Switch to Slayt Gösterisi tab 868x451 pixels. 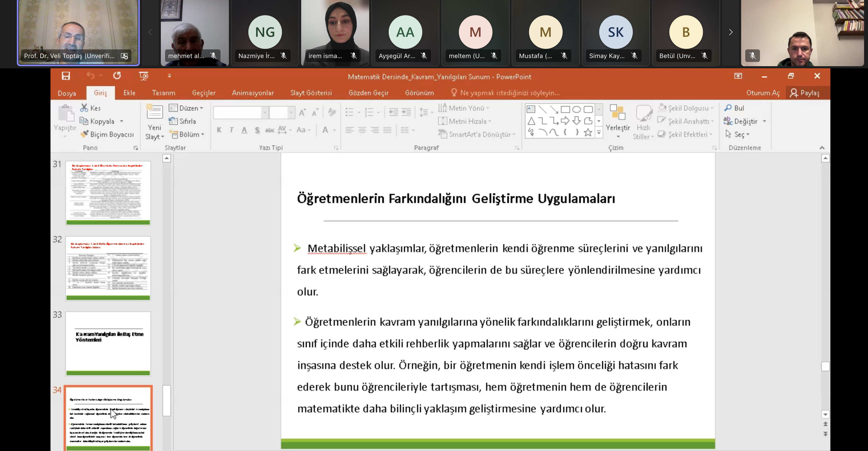311,93
